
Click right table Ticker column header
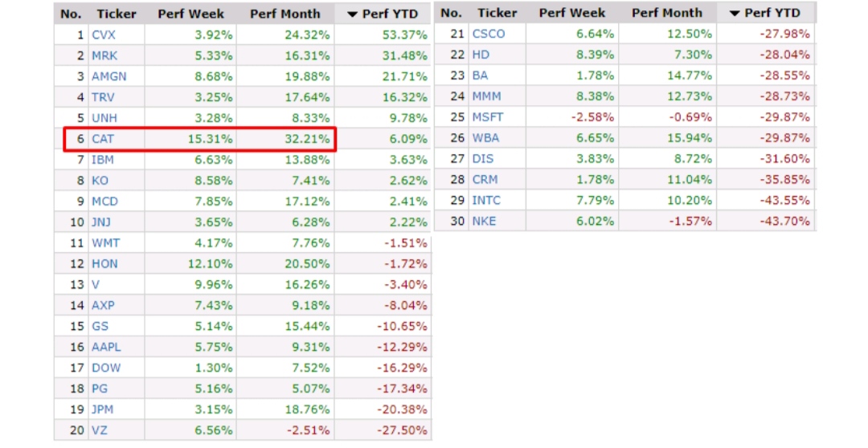click(x=497, y=13)
